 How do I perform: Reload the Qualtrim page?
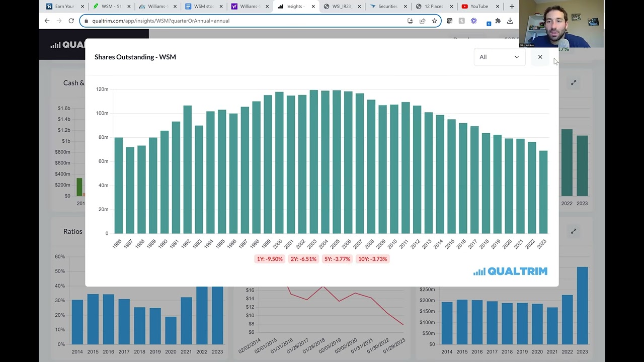(x=71, y=21)
